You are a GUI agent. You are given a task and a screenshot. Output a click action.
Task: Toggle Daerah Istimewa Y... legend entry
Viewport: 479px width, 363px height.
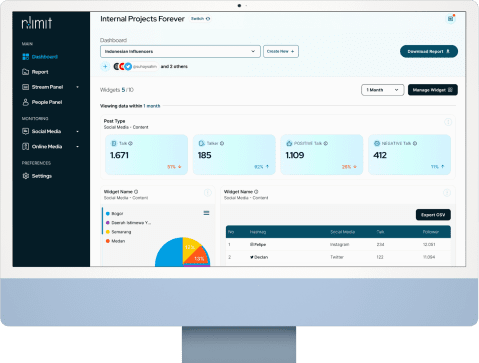pyautogui.click(x=128, y=223)
